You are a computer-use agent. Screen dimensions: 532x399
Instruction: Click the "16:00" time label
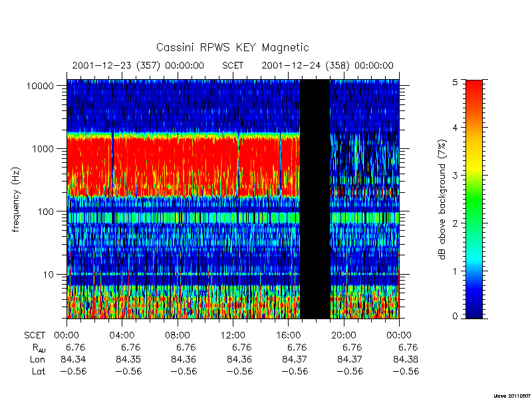point(288,336)
